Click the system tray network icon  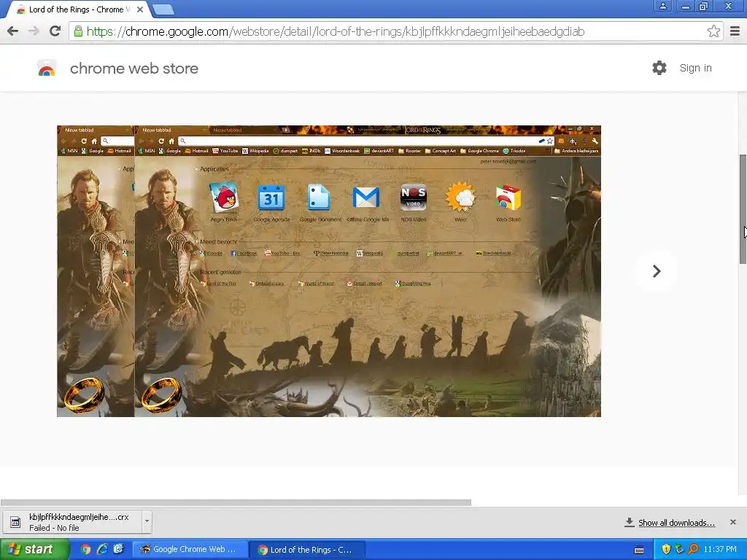point(679,549)
